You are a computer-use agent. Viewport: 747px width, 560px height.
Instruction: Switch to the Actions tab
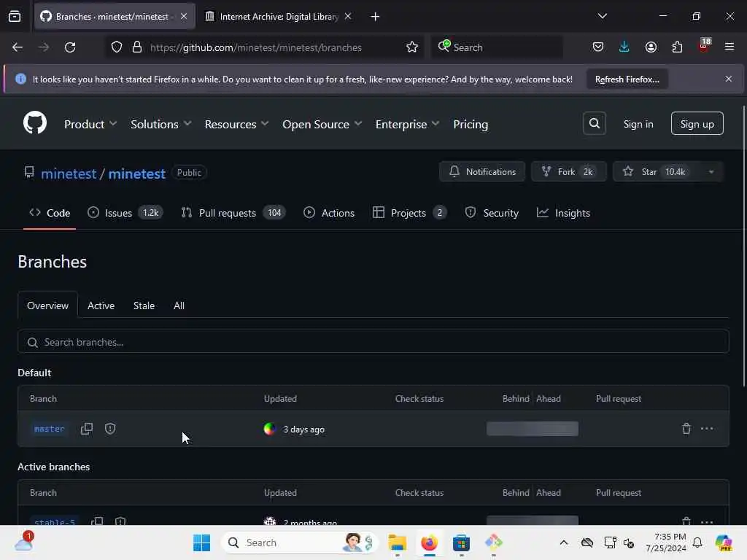pyautogui.click(x=329, y=213)
